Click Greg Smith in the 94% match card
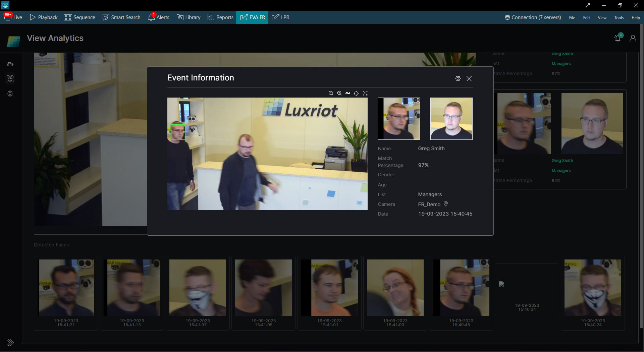 click(562, 161)
